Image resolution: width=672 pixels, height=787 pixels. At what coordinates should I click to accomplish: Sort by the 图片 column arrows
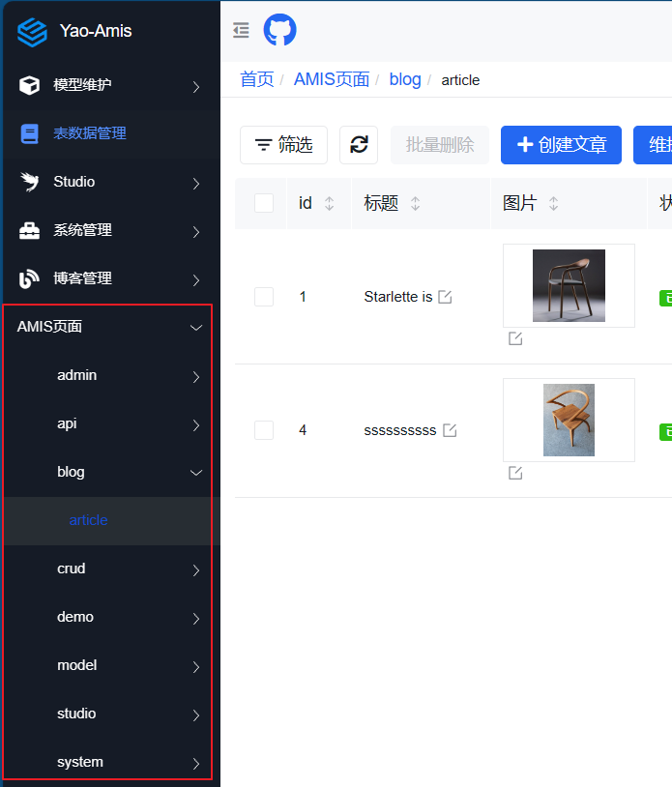click(x=554, y=204)
